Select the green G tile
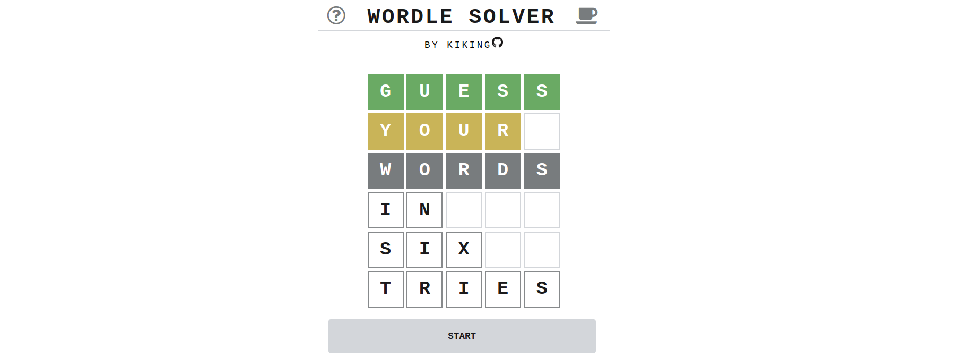 point(386,92)
